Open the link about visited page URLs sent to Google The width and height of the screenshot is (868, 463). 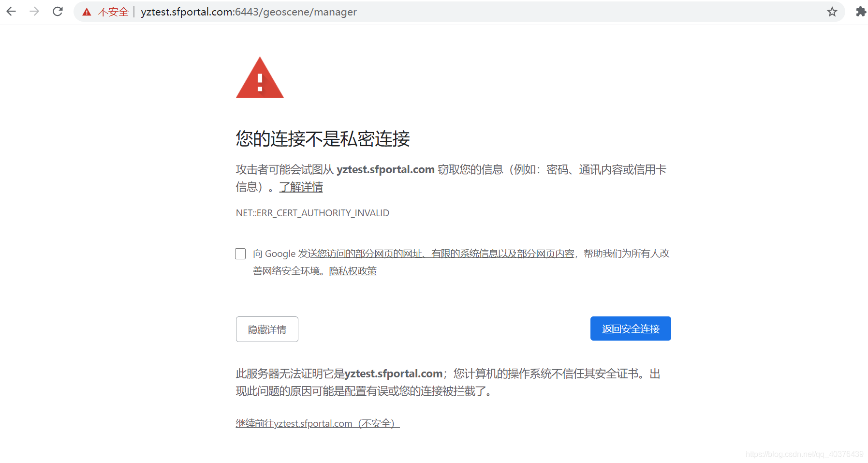click(x=442, y=254)
